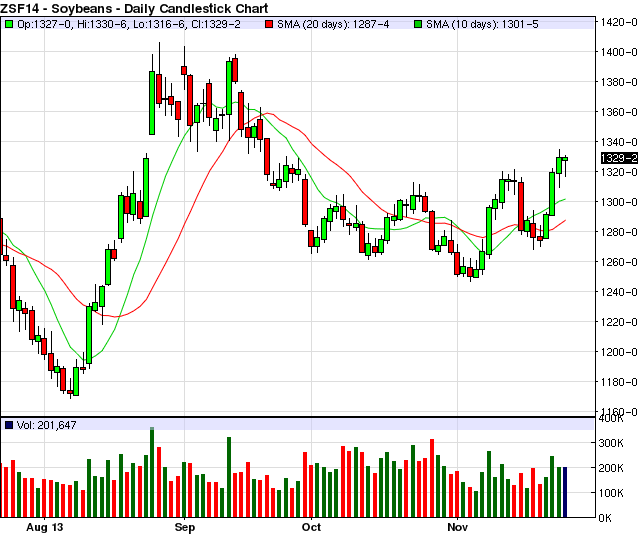Click the Nov date axis label
Screen dimensions: 640x536
pyautogui.click(x=458, y=527)
